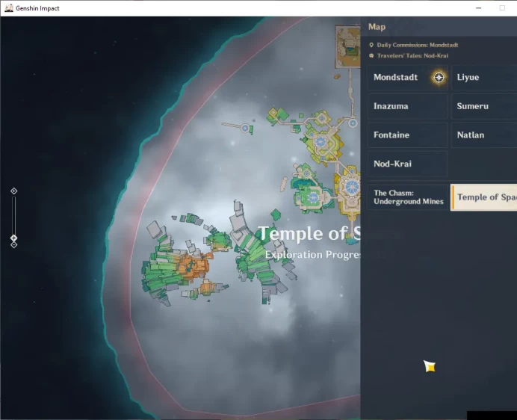Select the Mondstadt region

tap(407, 78)
